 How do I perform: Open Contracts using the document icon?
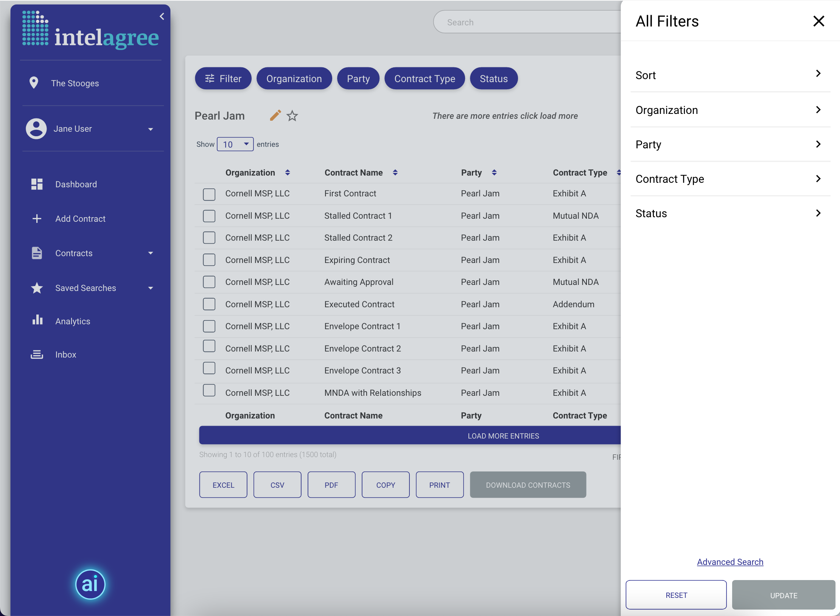pos(37,253)
